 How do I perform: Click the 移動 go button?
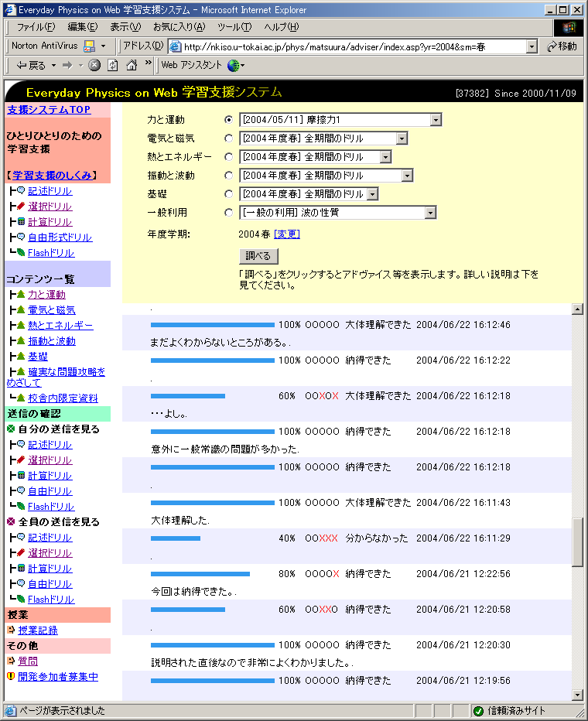[562, 46]
